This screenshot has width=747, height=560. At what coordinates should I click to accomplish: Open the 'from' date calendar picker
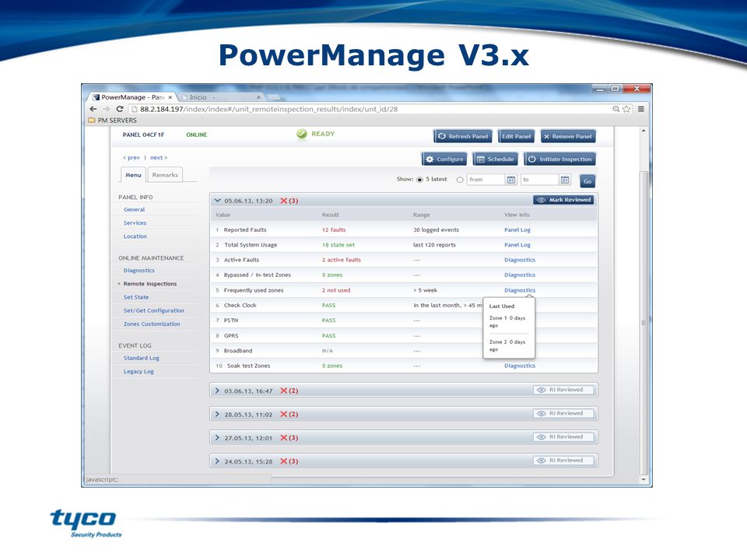[x=510, y=180]
